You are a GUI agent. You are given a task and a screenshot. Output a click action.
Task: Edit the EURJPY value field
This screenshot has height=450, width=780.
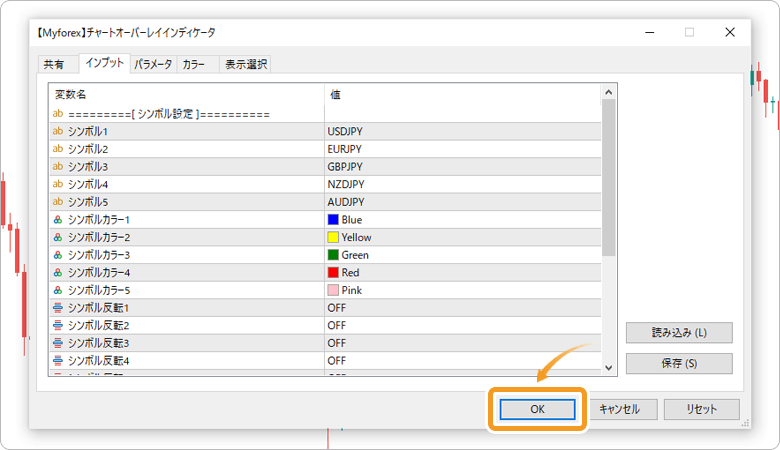(x=463, y=149)
